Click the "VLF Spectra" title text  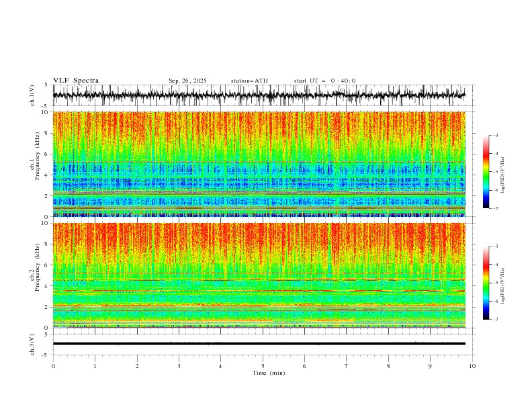coord(76,81)
